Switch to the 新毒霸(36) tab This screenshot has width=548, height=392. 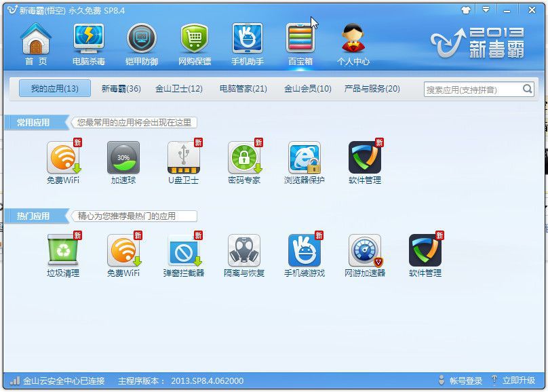(x=121, y=89)
